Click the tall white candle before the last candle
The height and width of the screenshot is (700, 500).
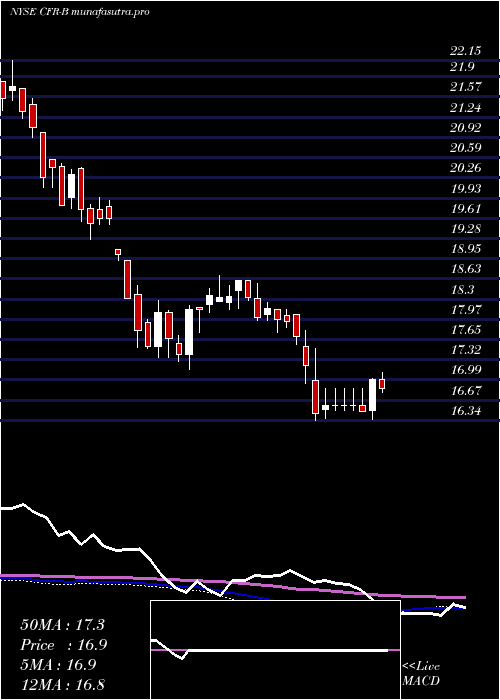coord(372,395)
